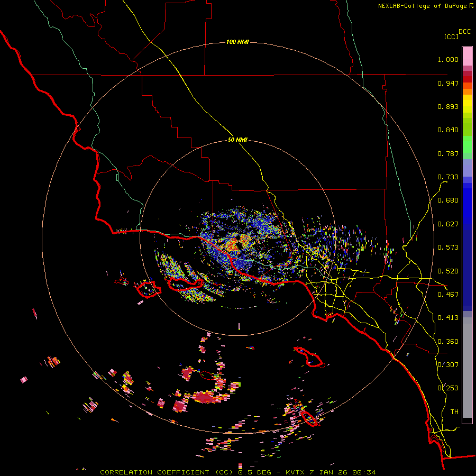Viewport: 476px width, 476px height.
Task: Pick the red segment of the color bar
Action: pyautogui.click(x=467, y=79)
